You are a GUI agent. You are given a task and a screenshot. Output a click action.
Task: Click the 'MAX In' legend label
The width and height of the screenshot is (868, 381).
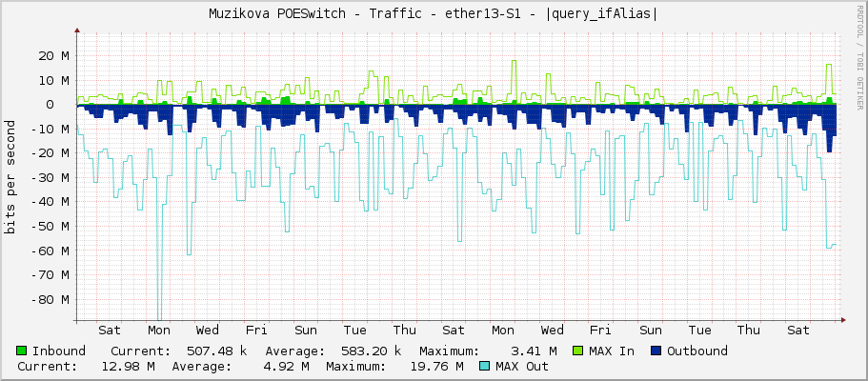[x=612, y=351]
